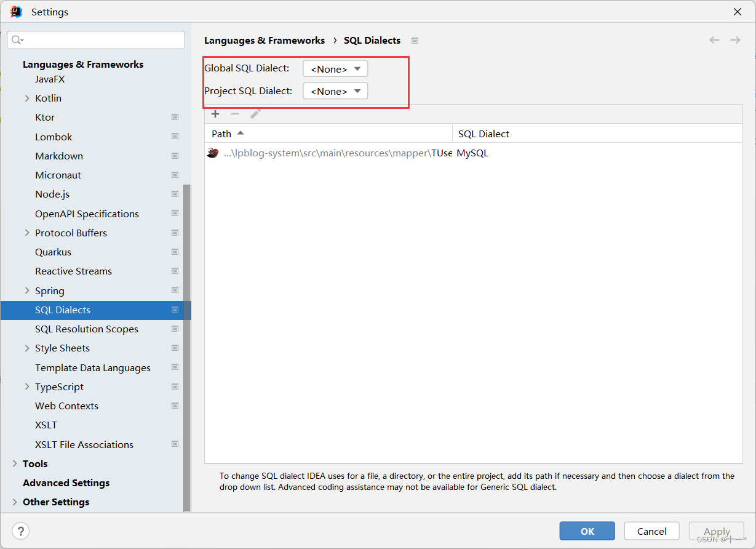Open the Project SQL Dialect dropdown
Screen dimensions: 756x549
(x=335, y=91)
